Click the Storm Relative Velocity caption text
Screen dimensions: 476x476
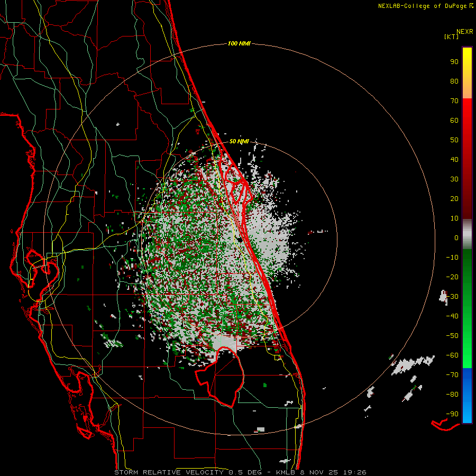coord(241,472)
